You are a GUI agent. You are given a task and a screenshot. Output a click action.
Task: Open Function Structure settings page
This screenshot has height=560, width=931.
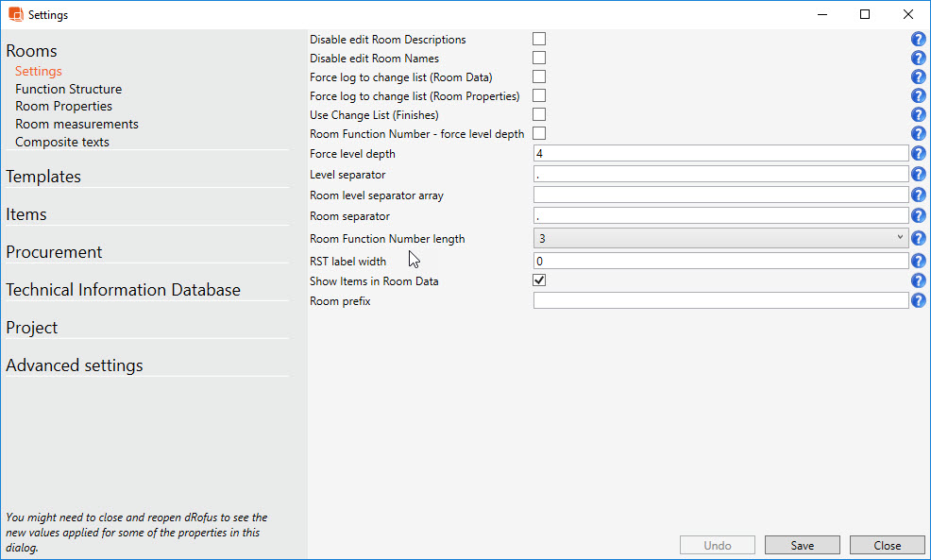point(68,89)
